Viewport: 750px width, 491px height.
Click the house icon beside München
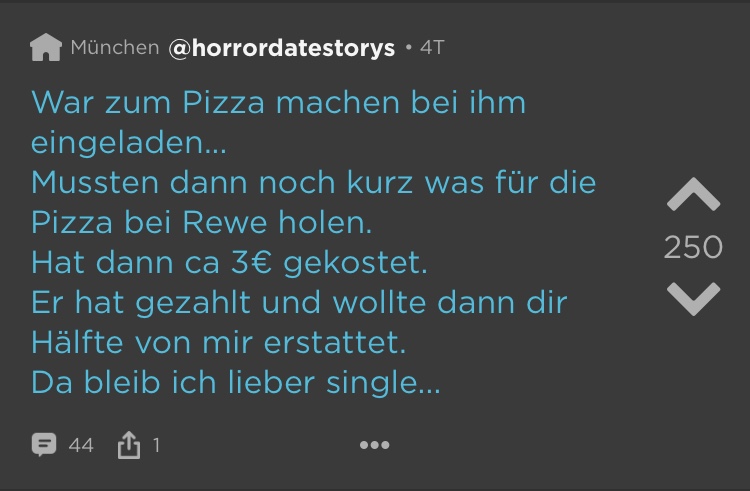coord(46,48)
